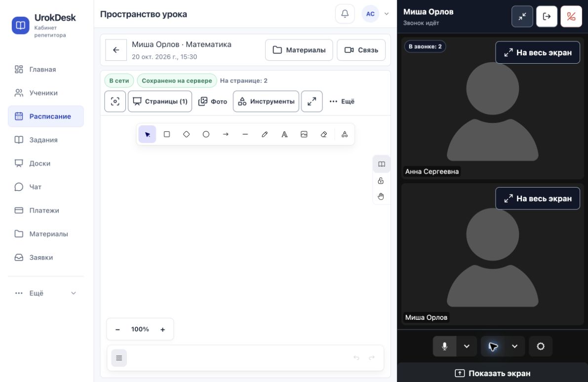Open the Инструменты panel
Screen dimensions: 588x382
pos(266,101)
